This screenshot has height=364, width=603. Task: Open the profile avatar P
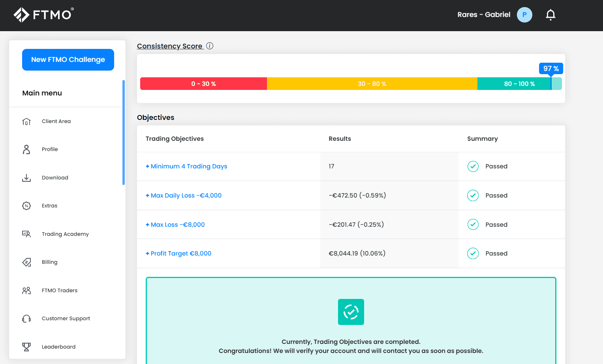(524, 15)
